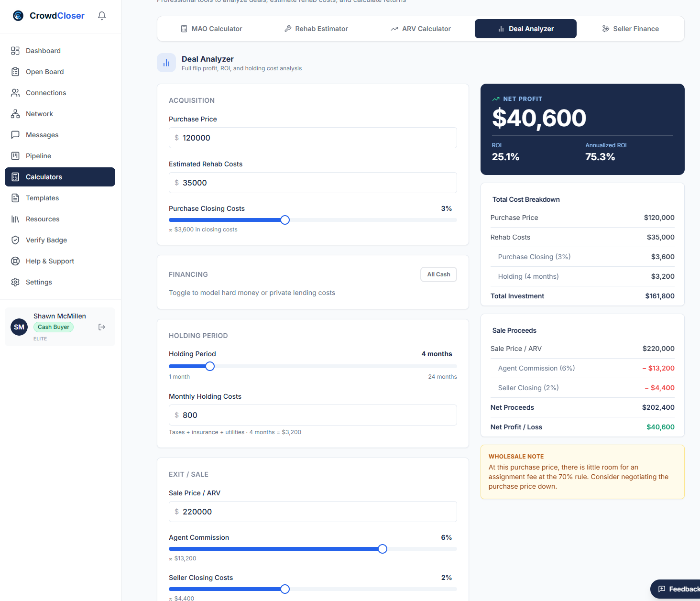Image resolution: width=700 pixels, height=601 pixels.
Task: Switch to the ARV Calculator tab
Action: coord(421,29)
